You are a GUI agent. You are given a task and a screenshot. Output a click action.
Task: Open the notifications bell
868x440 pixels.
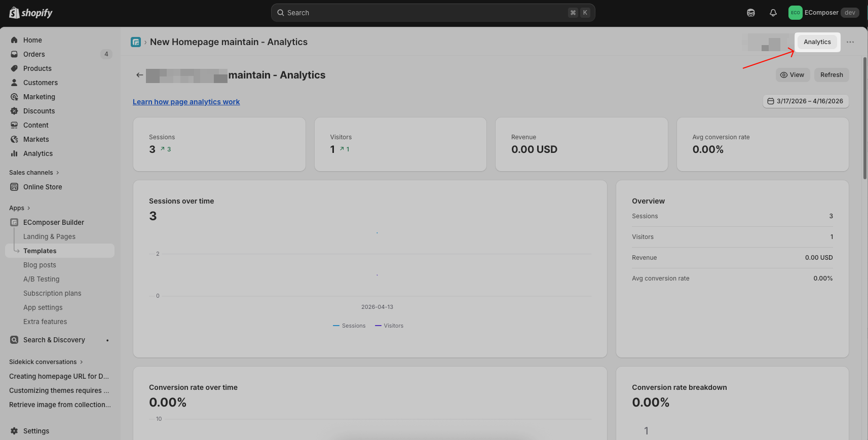(x=773, y=13)
